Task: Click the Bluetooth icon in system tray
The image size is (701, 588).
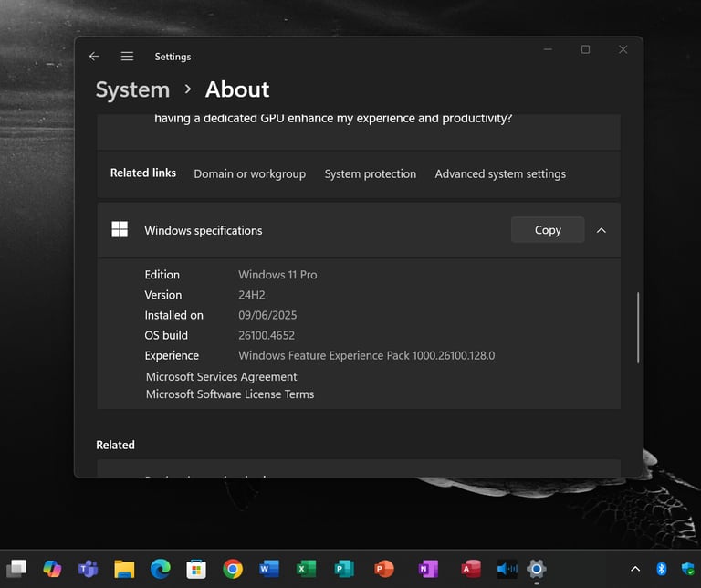Action: pyautogui.click(x=662, y=569)
